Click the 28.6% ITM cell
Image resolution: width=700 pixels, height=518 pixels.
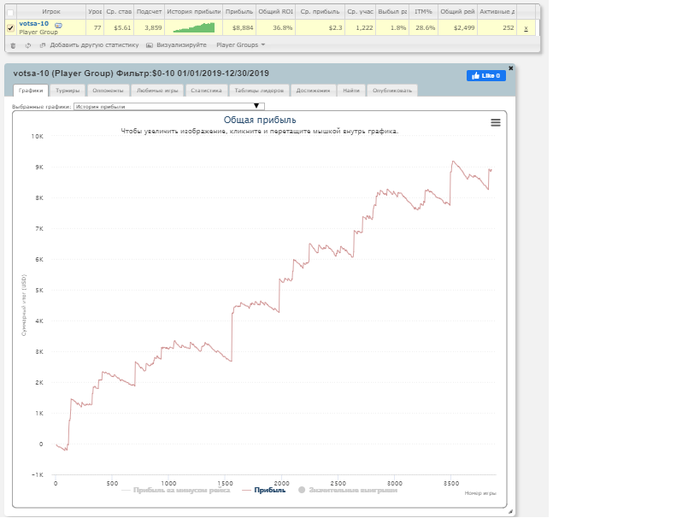(425, 28)
